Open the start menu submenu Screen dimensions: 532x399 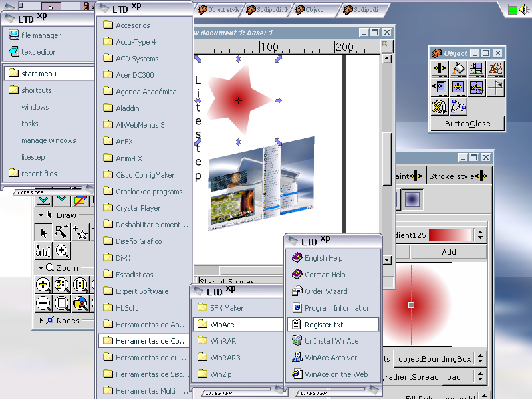(49, 74)
